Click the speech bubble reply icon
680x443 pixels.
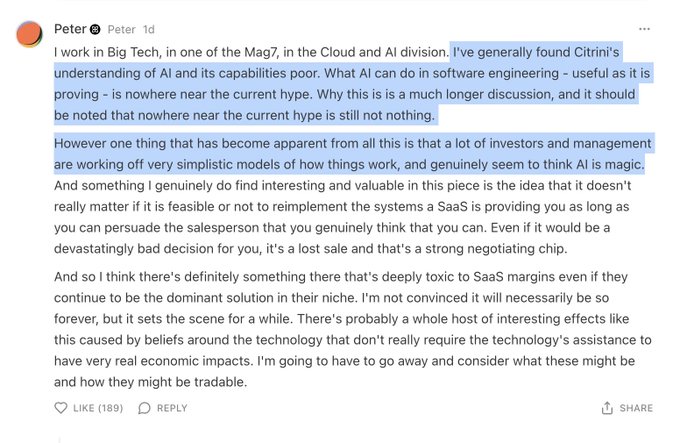click(x=145, y=408)
